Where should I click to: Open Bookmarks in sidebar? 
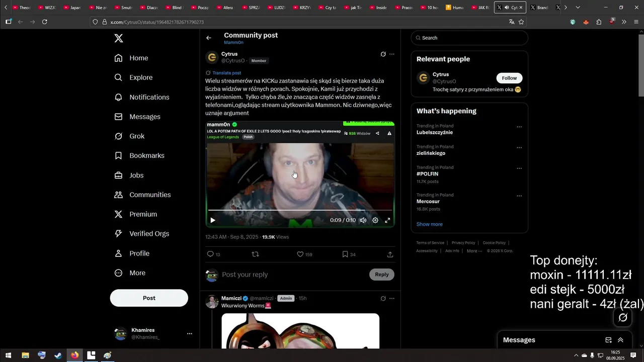point(139,156)
